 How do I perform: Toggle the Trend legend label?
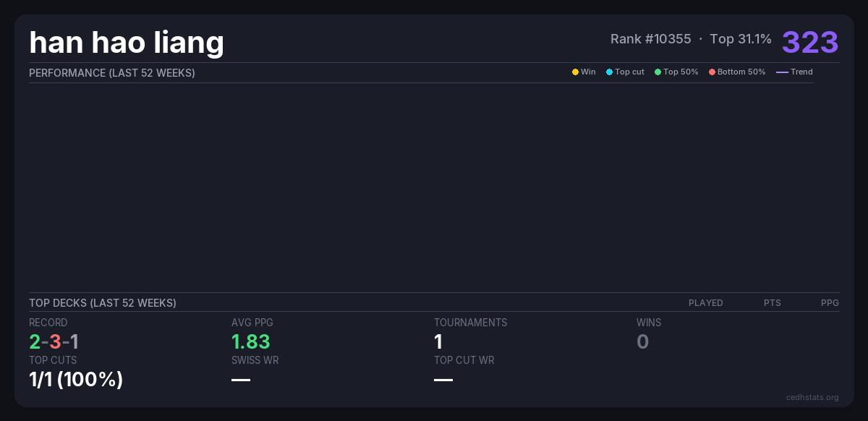coord(801,72)
